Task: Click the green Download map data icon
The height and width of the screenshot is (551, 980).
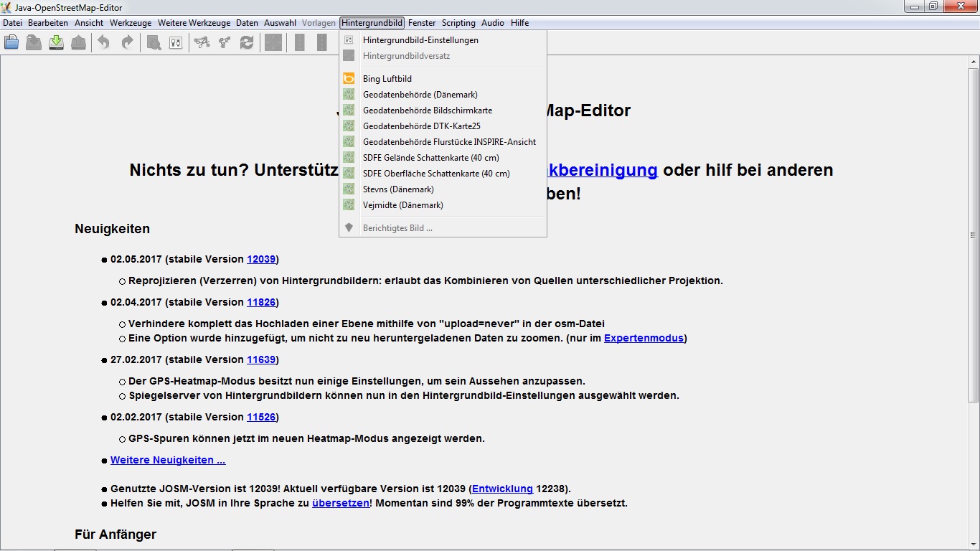Action: pos(56,43)
